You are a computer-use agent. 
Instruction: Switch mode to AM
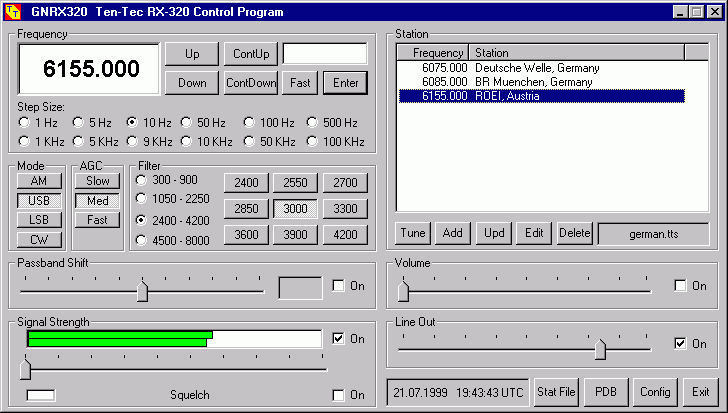(x=39, y=181)
